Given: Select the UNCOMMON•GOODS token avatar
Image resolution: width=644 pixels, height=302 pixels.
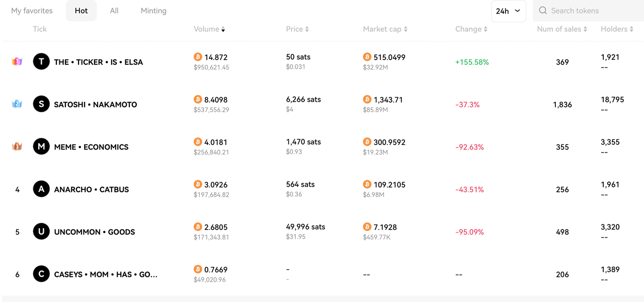Looking at the screenshot, I should pyautogui.click(x=41, y=232).
